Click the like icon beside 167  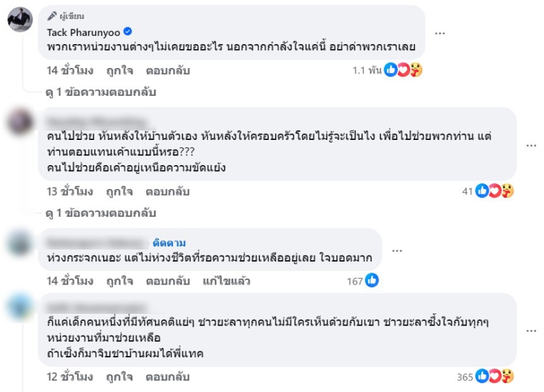pos(372,281)
